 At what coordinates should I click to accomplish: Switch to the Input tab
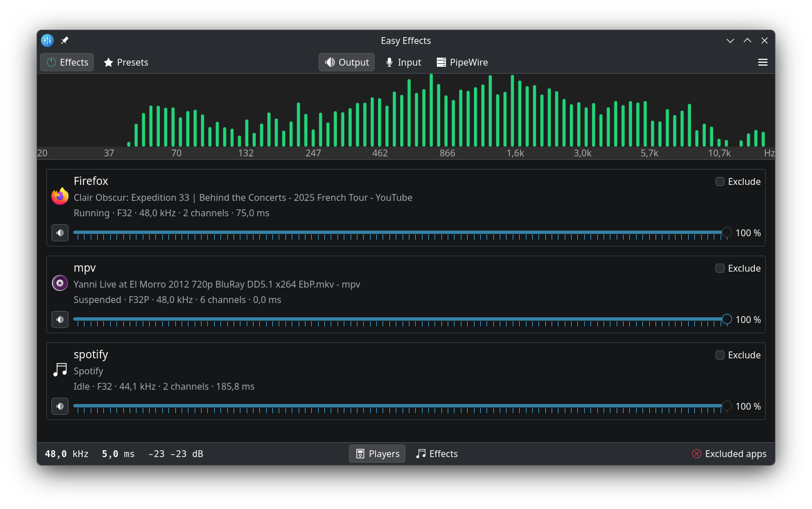coord(403,62)
